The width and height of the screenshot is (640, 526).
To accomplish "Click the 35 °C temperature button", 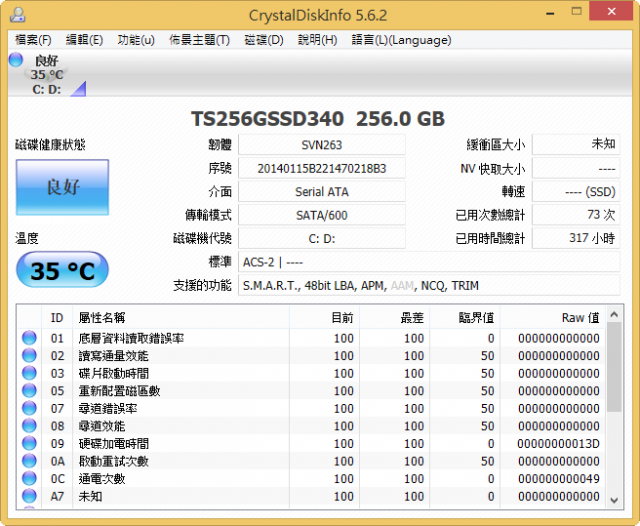I will [62, 270].
